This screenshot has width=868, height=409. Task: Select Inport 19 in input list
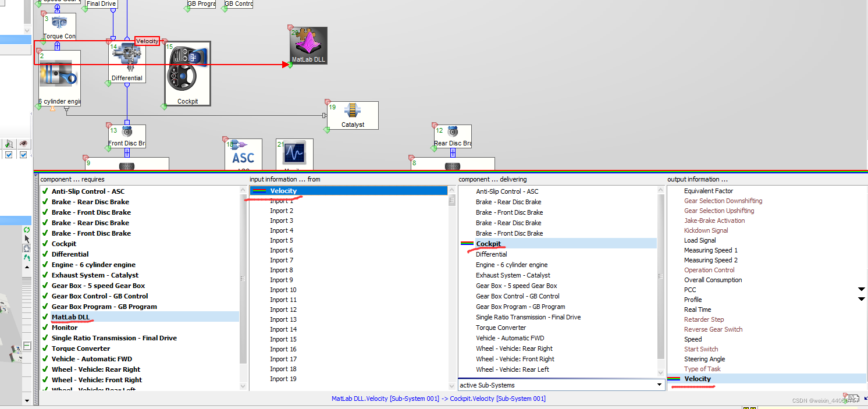[283, 379]
